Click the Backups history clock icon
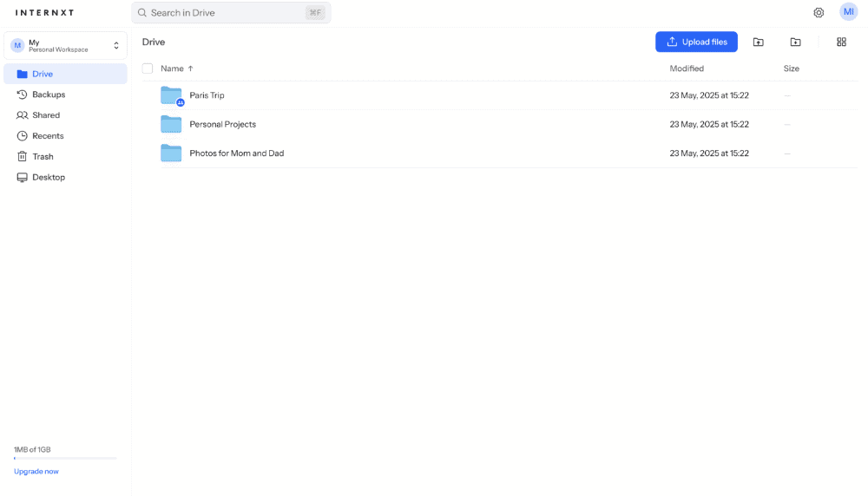Screen dimensions: 868x496 point(23,95)
